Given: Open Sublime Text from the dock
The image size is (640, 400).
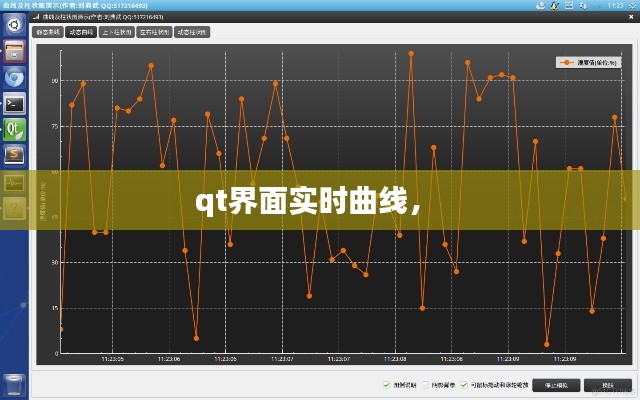Looking at the screenshot, I should (x=14, y=154).
